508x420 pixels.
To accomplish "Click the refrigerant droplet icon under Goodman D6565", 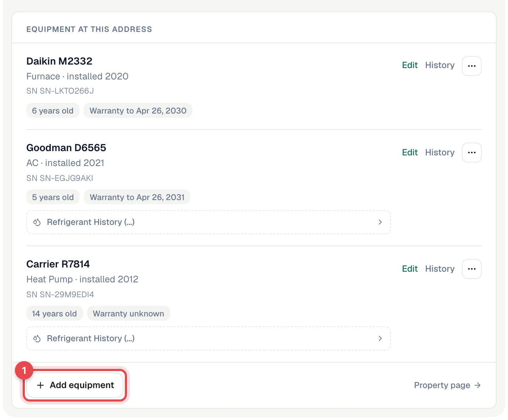I will click(x=37, y=222).
